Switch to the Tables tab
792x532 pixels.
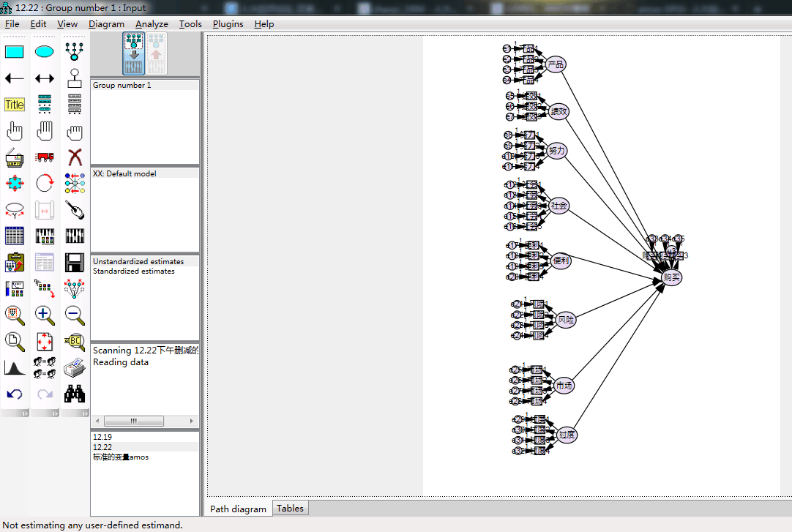[290, 509]
